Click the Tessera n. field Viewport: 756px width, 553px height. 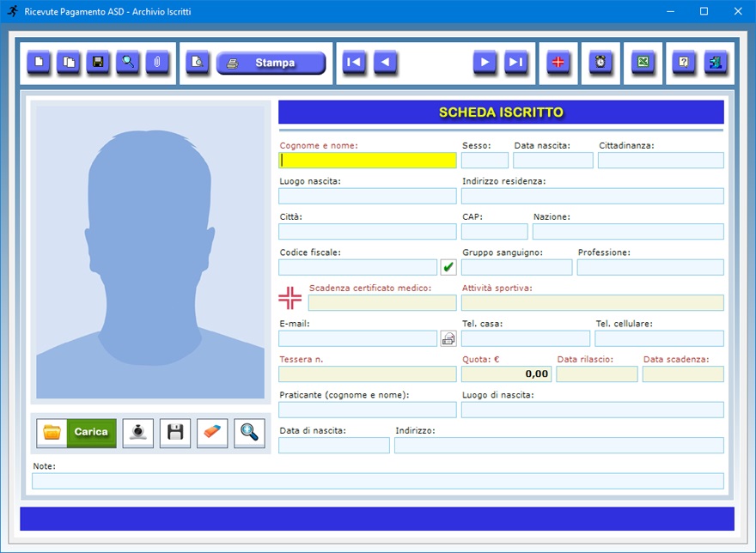pyautogui.click(x=368, y=374)
